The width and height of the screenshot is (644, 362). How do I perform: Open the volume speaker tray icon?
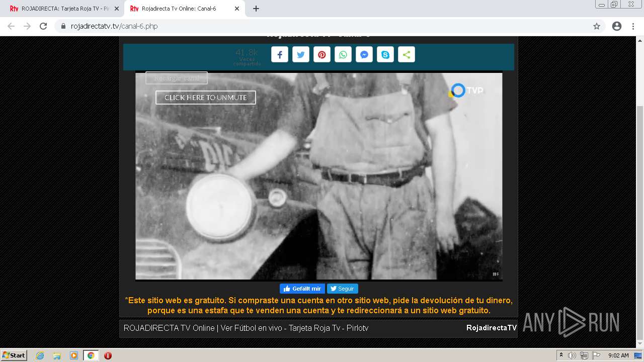[x=572, y=355]
